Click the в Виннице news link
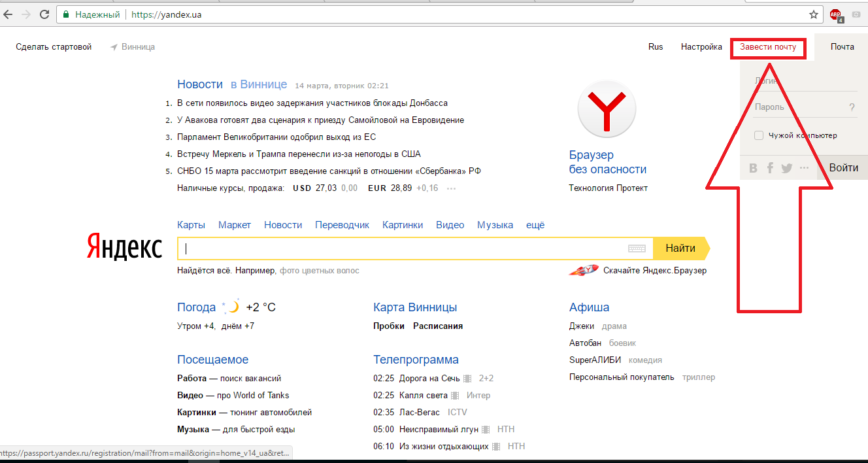868x463 pixels. click(258, 84)
